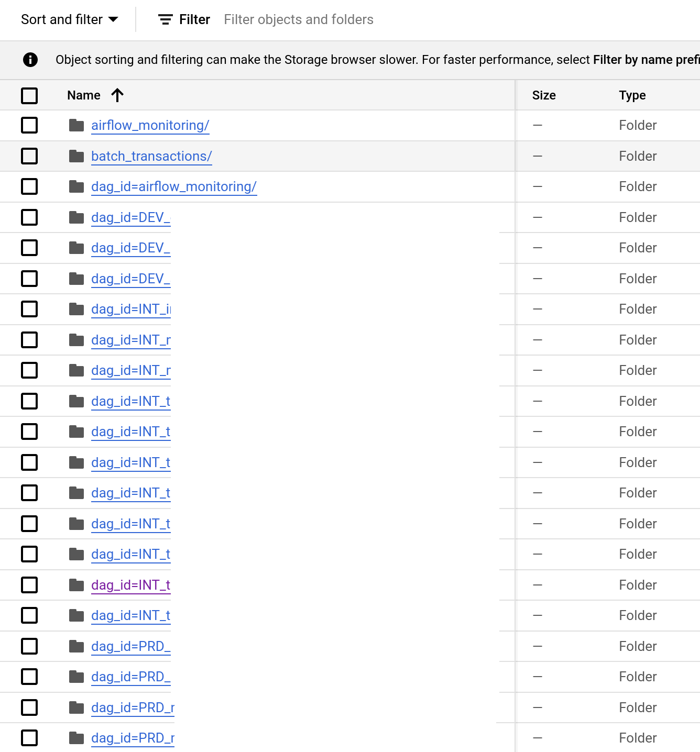
Task: Click the Name column header
Action: pyautogui.click(x=84, y=95)
